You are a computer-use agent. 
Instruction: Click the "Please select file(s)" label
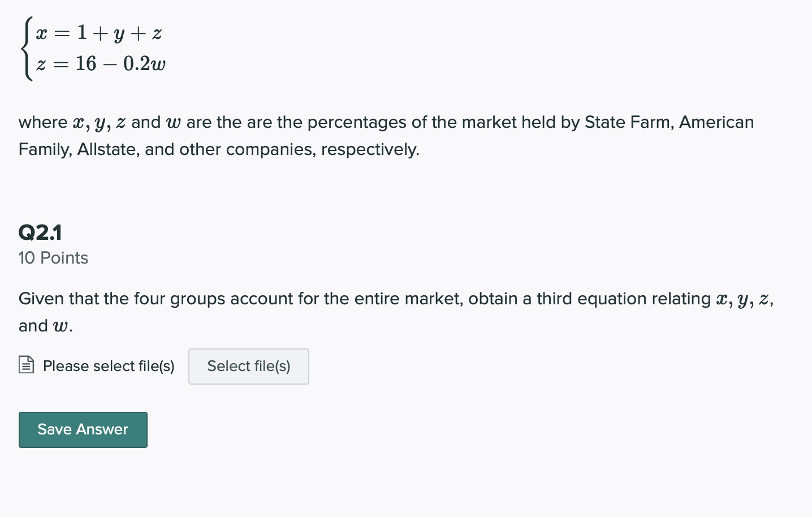(x=109, y=367)
